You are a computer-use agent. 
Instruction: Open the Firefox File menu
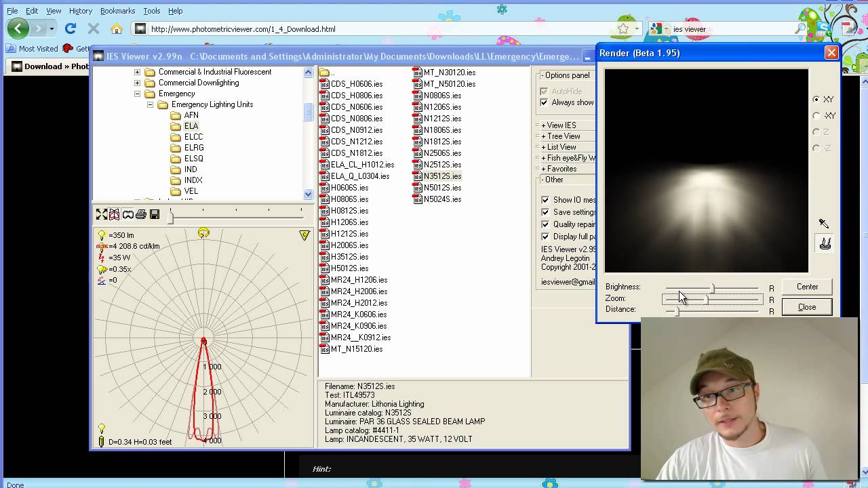(12, 11)
